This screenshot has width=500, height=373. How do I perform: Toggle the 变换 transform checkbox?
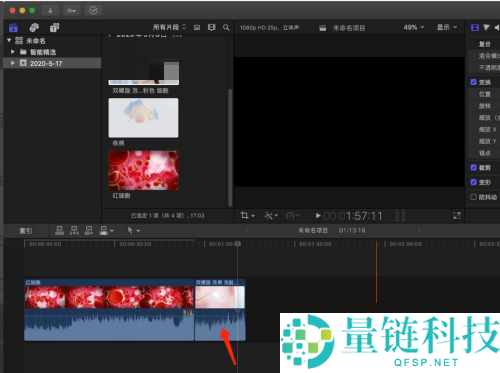(x=473, y=82)
